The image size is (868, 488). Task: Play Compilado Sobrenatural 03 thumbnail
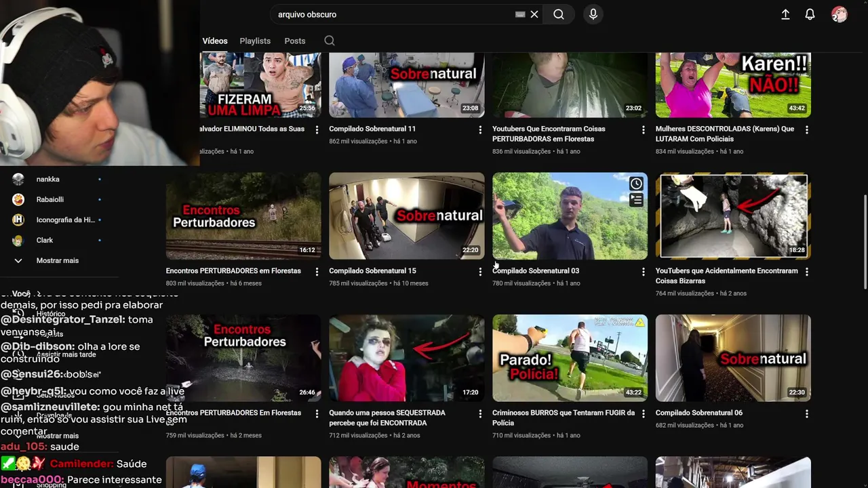[x=570, y=216]
